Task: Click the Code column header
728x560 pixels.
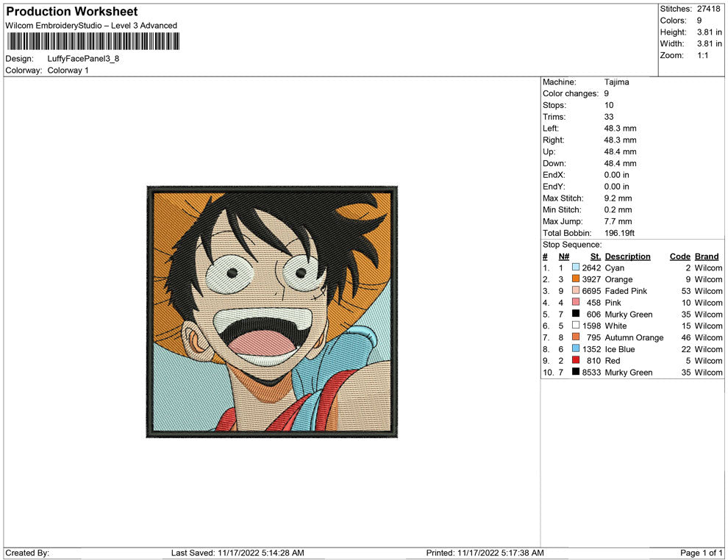Action: coord(680,256)
